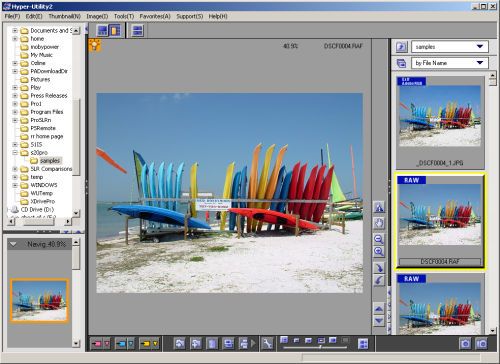
Task: Select the hand pan tool
Action: point(379,223)
